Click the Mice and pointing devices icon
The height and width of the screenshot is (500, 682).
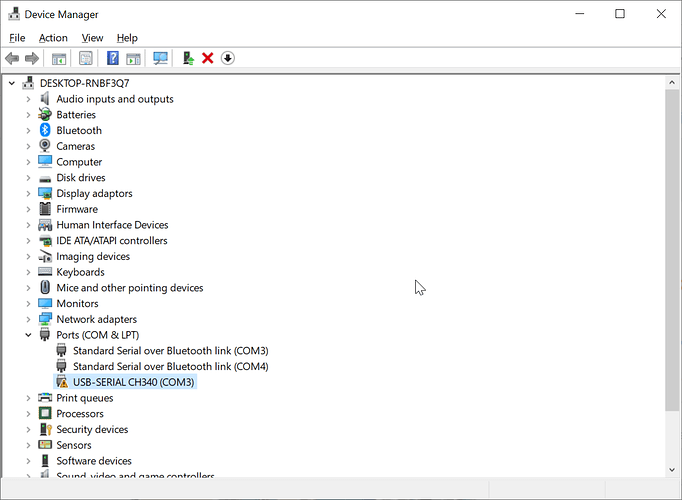click(x=45, y=287)
